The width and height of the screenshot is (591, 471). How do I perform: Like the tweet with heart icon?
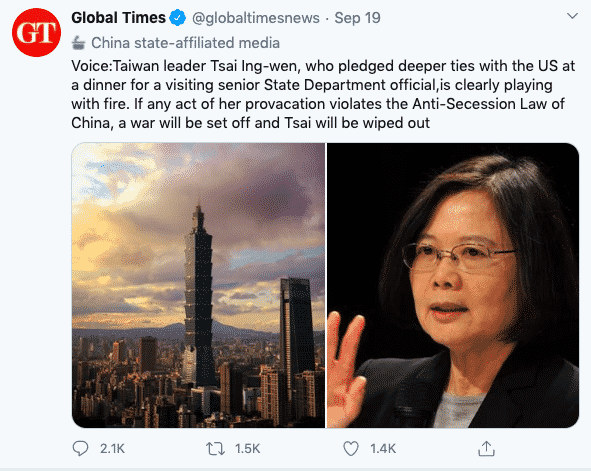pyautogui.click(x=351, y=449)
